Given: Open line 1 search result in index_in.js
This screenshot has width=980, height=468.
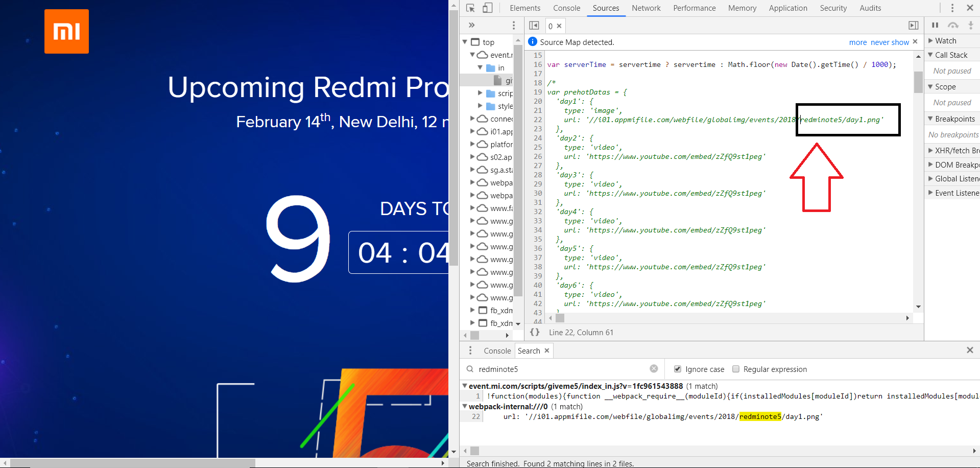Looking at the screenshot, I should [x=720, y=396].
